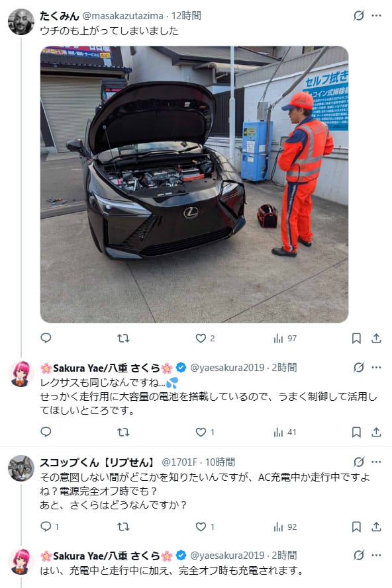The image size is (392, 588).
Task: Bookmark たくみん's tweet
Action: tap(356, 338)
